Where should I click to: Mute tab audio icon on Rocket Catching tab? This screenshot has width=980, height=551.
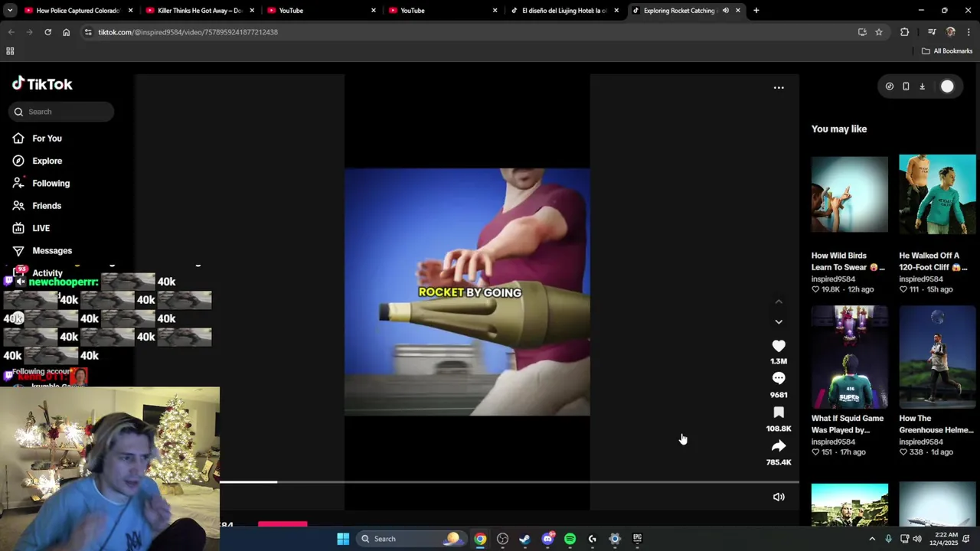(725, 11)
